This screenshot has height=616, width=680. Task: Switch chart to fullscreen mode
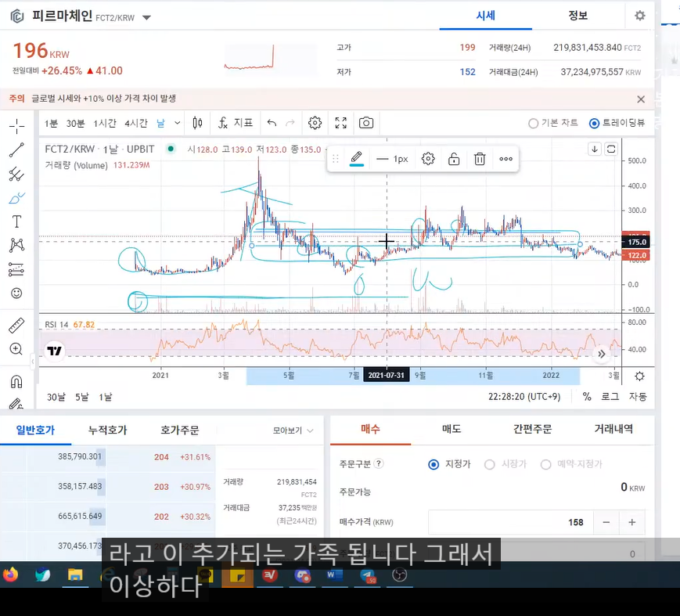(341, 123)
